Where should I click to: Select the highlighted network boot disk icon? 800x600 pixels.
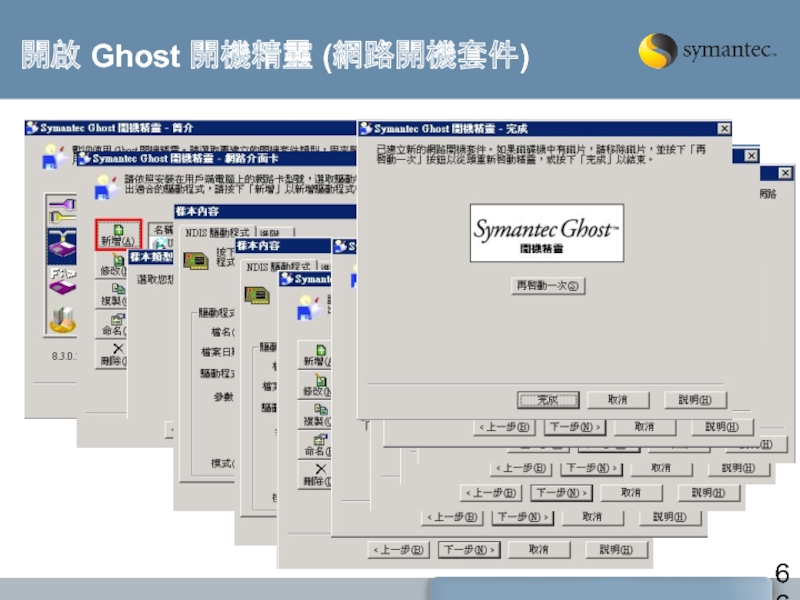pyautogui.click(x=62, y=245)
